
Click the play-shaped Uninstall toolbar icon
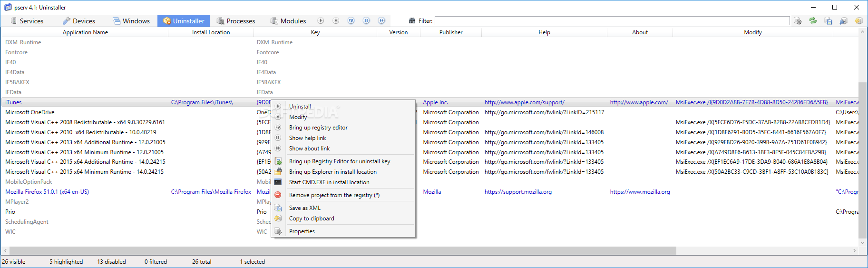click(321, 21)
